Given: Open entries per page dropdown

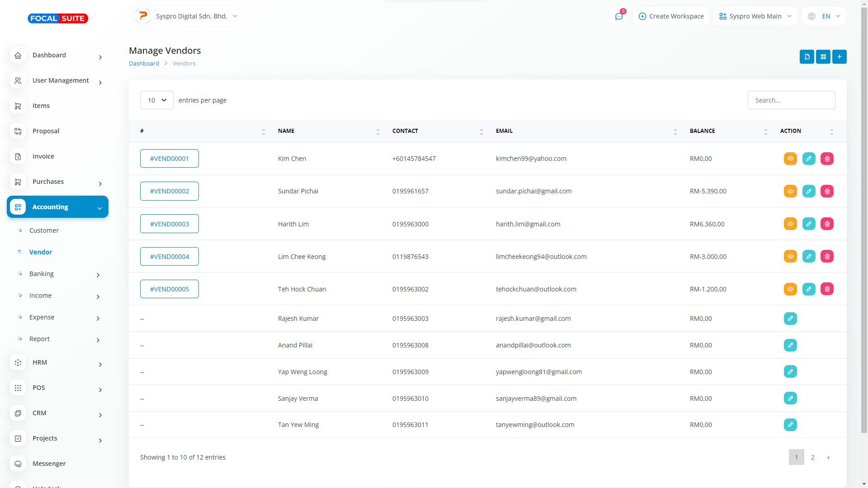Looking at the screenshot, I should [157, 100].
